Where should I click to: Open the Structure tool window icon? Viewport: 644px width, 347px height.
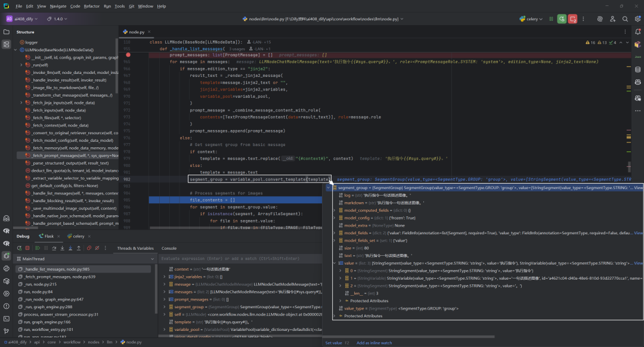point(7,44)
